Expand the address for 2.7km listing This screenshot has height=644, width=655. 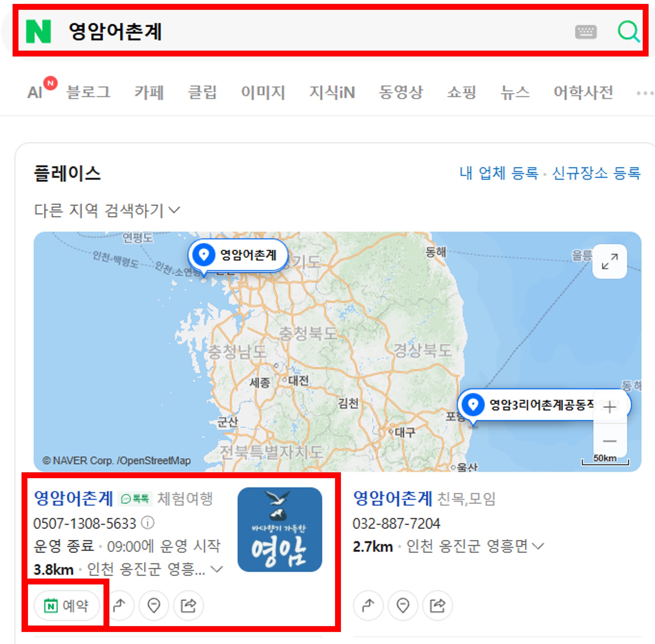pyautogui.click(x=538, y=546)
